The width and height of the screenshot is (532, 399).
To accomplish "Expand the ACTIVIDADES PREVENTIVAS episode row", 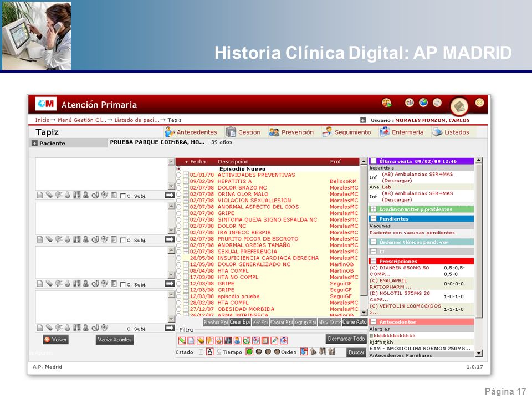I will click(186, 175).
